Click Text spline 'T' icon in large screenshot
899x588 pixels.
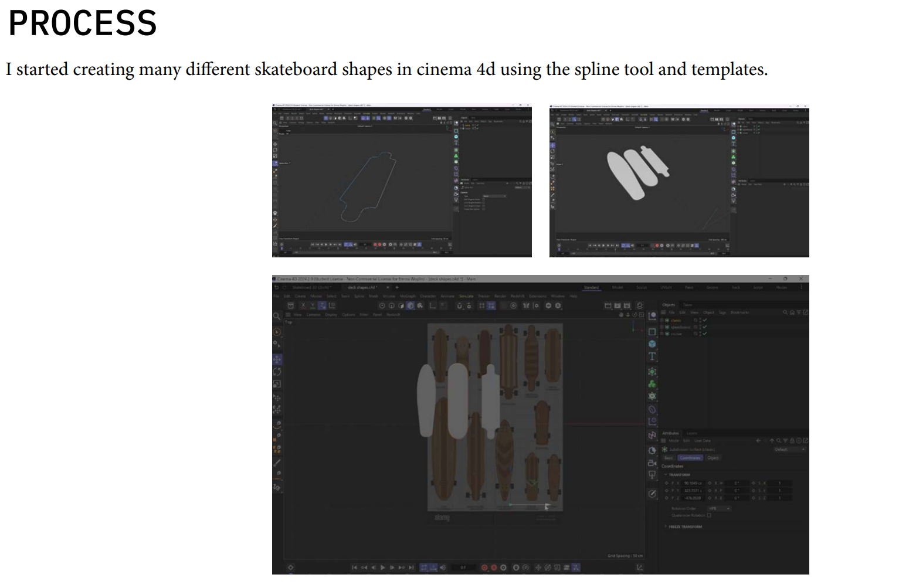(652, 356)
